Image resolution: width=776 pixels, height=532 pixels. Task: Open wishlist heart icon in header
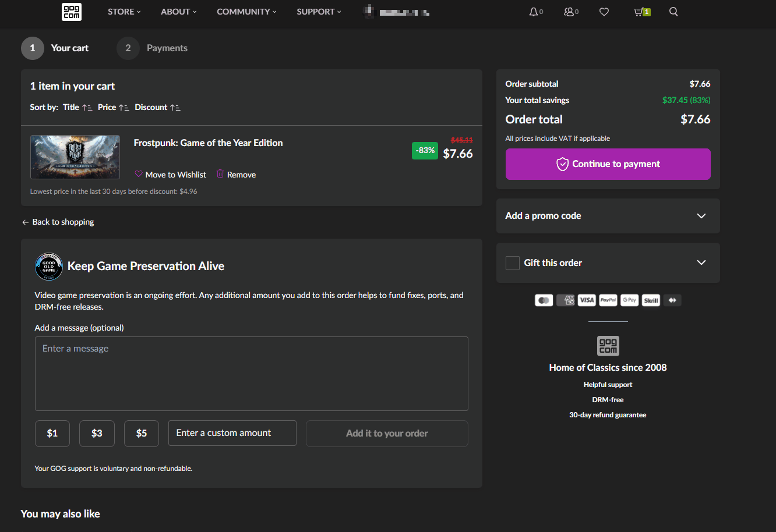[604, 12]
